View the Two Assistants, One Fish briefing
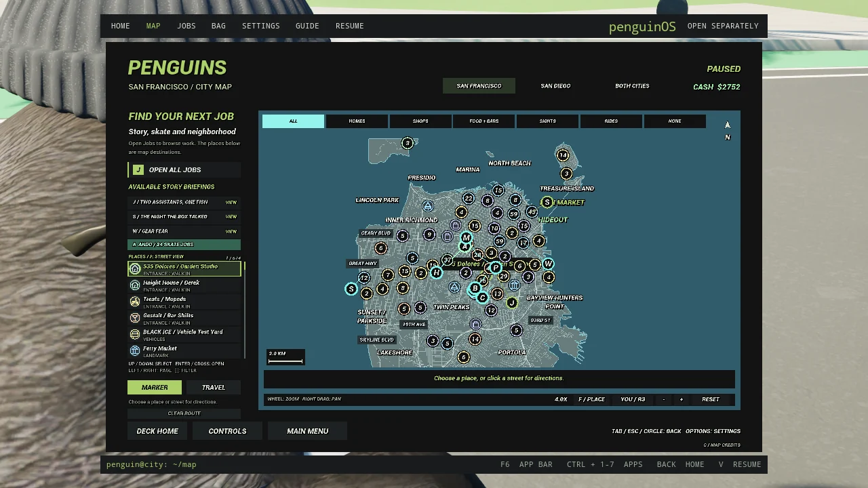Image resolution: width=868 pixels, height=488 pixels. coord(231,202)
